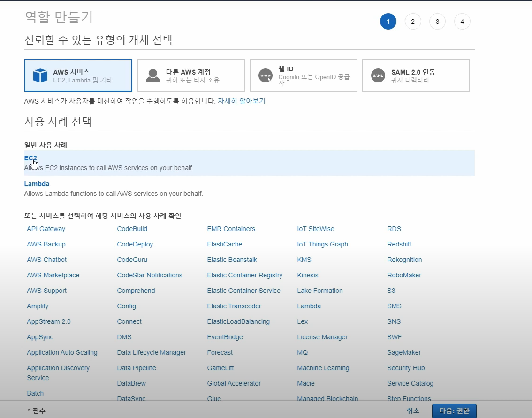Select the Amplify service
The width and height of the screenshot is (532, 418).
(38, 306)
